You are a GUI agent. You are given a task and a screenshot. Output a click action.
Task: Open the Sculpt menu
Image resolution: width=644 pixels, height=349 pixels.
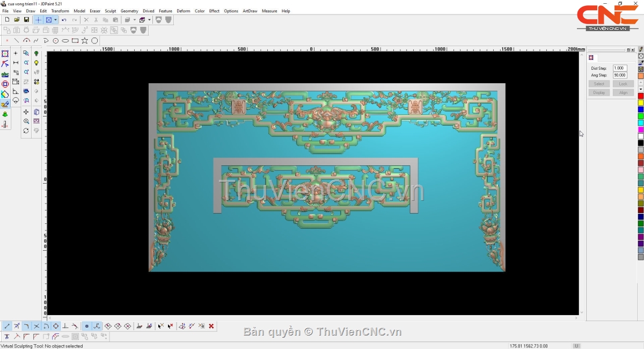click(111, 11)
